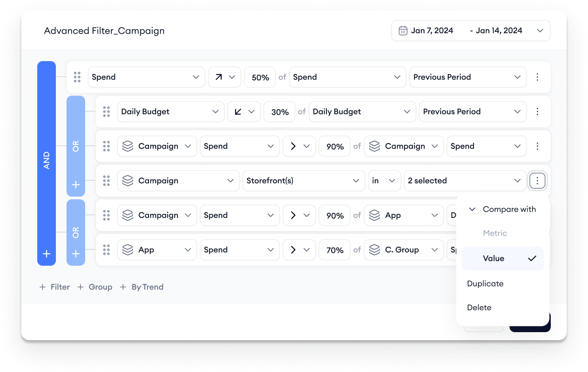This screenshot has width=588, height=372.
Task: Click the calendar icon beside Jan 7, 2024
Action: 403,31
